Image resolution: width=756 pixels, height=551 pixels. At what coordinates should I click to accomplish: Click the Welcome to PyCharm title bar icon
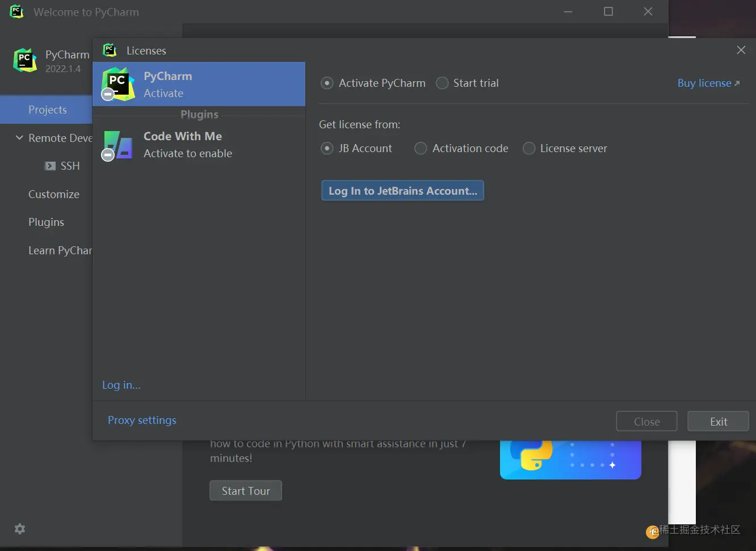17,12
